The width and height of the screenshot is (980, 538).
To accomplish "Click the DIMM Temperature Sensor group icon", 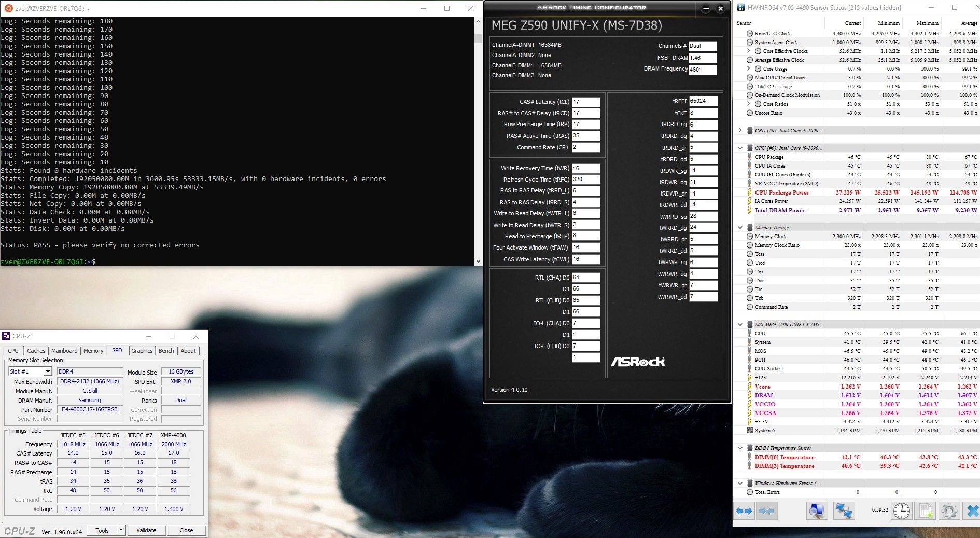I will [750, 448].
